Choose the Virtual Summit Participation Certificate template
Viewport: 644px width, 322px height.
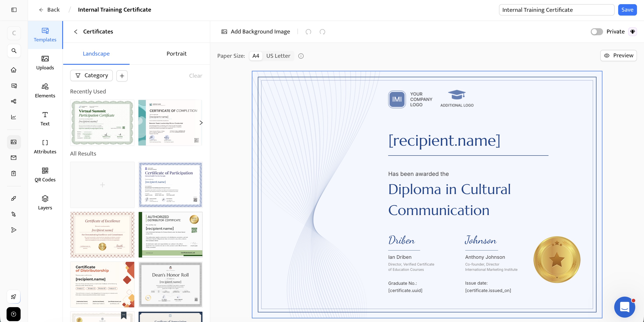click(x=102, y=123)
